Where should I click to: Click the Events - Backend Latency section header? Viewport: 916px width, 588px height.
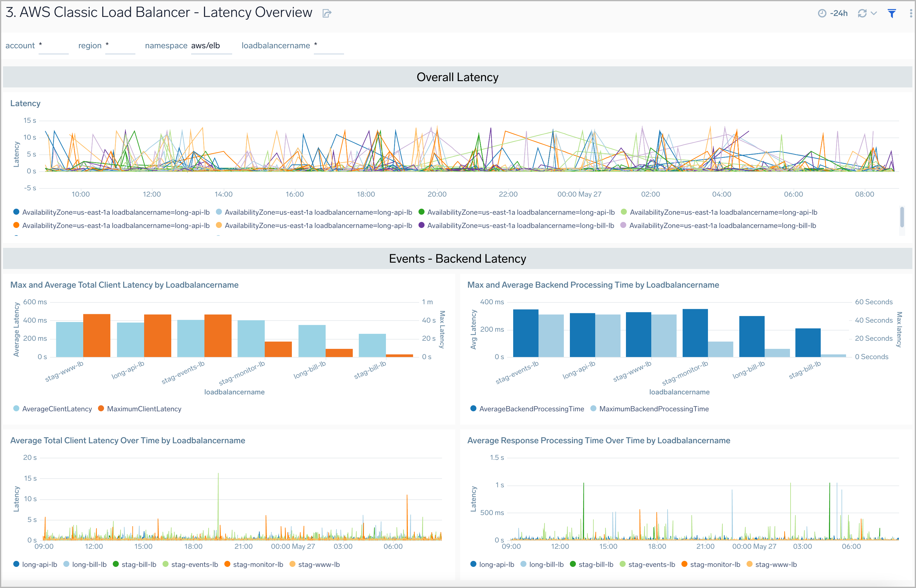click(x=458, y=259)
